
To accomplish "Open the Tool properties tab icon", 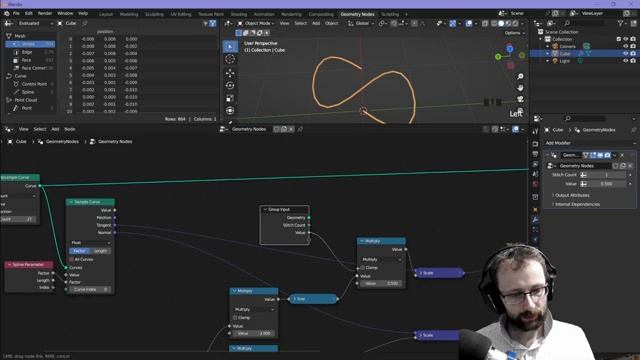I will 536,131.
